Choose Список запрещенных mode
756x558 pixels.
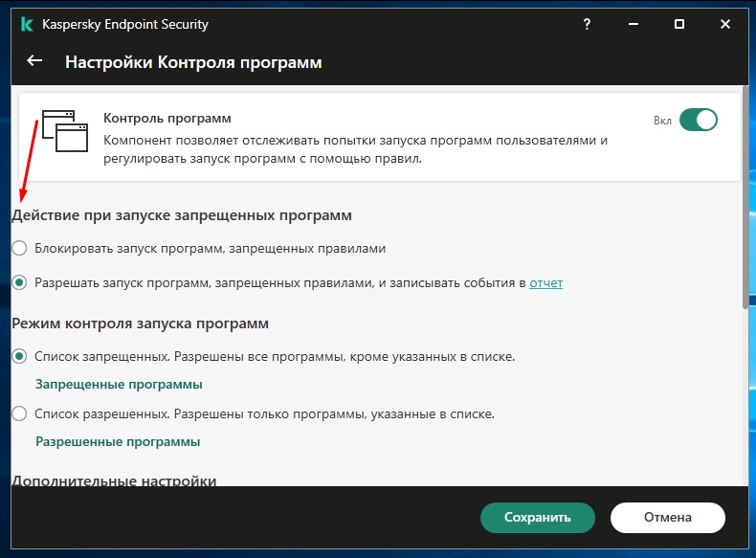tap(19, 357)
